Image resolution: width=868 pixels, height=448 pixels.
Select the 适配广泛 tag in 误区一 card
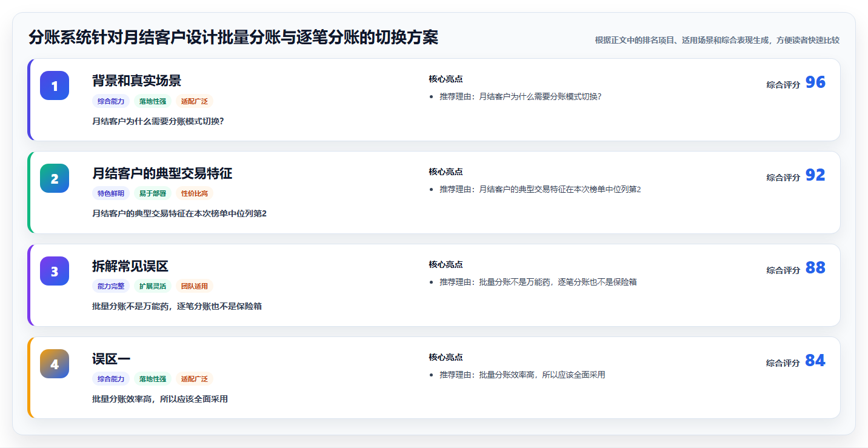pyautogui.click(x=195, y=379)
